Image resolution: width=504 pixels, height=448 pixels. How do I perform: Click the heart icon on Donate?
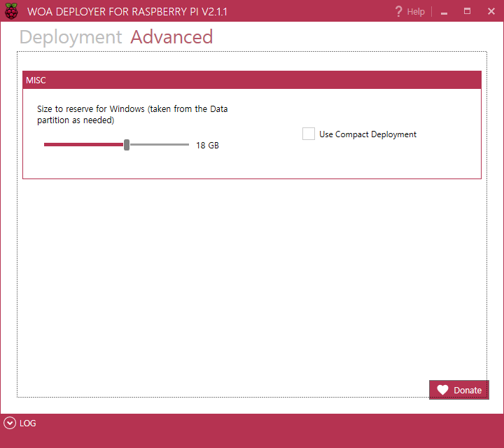442,390
